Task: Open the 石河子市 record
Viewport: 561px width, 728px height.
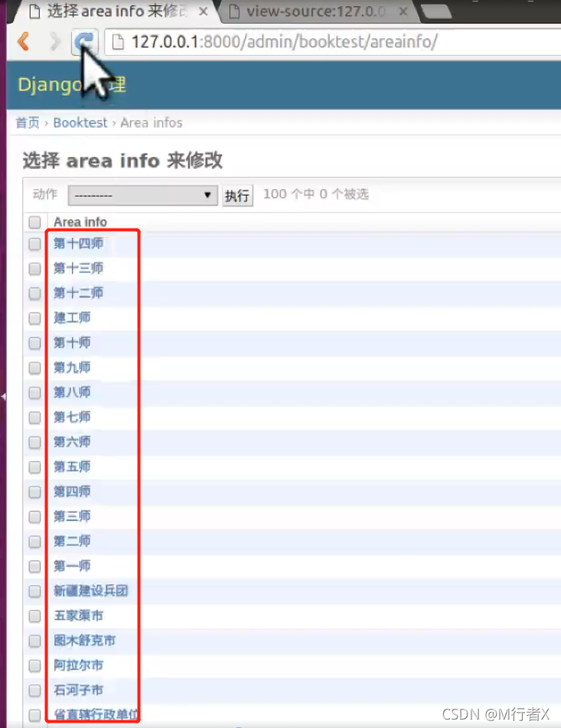Action: (x=78, y=691)
